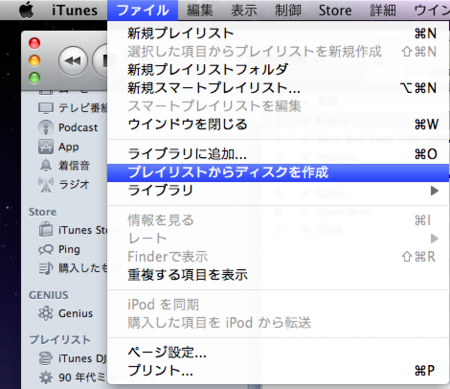Click the プレイリスト section header

pyautogui.click(x=60, y=340)
